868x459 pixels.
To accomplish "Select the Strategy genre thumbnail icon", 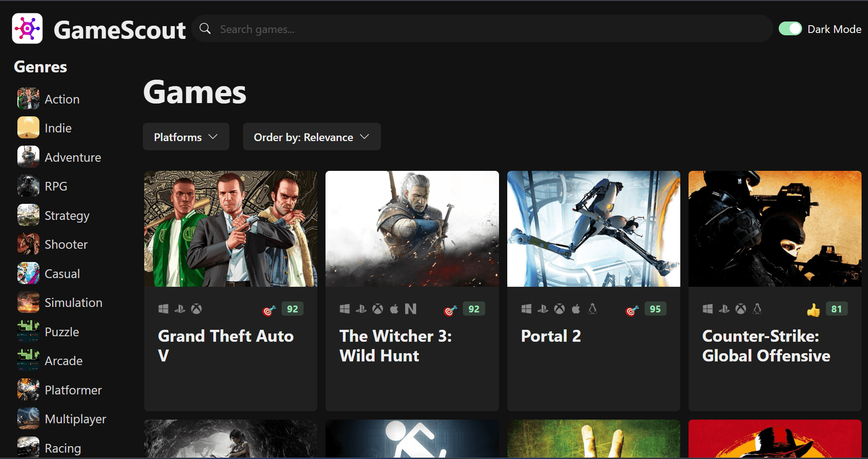I will pos(28,215).
